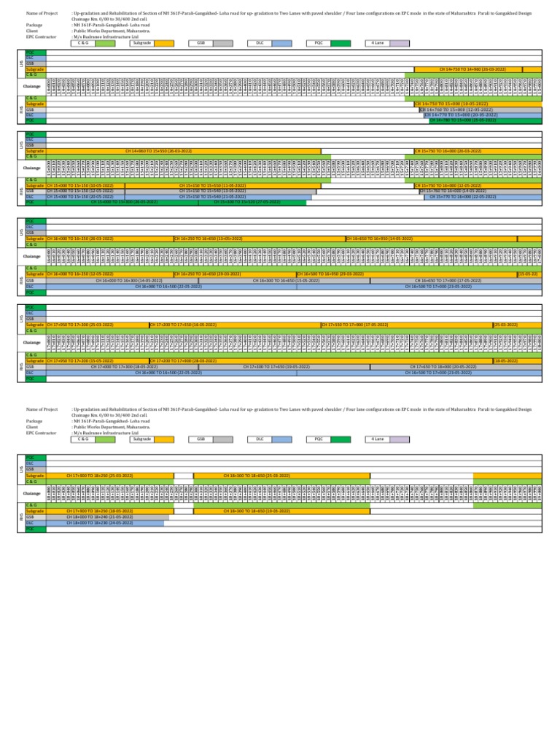Click the Subgrade bar CH 15+750 TO 16+000 (12-05-2022)
The width and height of the screenshot is (560, 747).
478,186
